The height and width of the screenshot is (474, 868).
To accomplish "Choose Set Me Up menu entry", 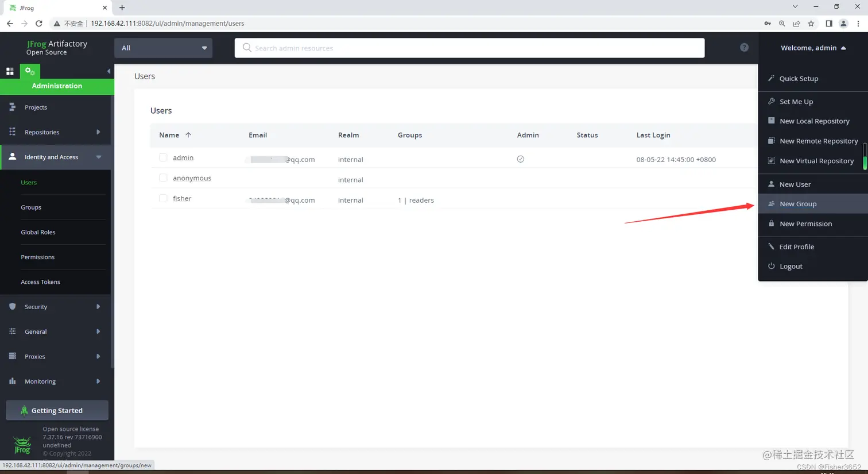I will (x=813, y=102).
